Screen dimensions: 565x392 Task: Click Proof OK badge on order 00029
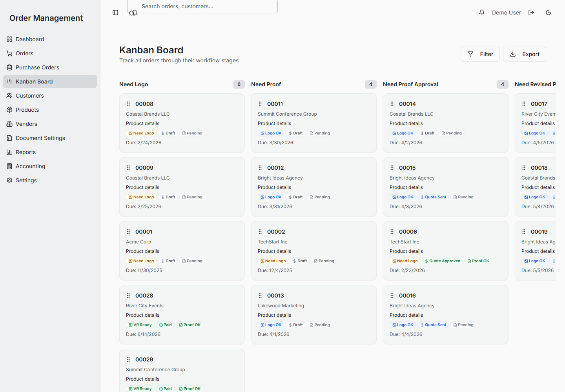(190, 389)
